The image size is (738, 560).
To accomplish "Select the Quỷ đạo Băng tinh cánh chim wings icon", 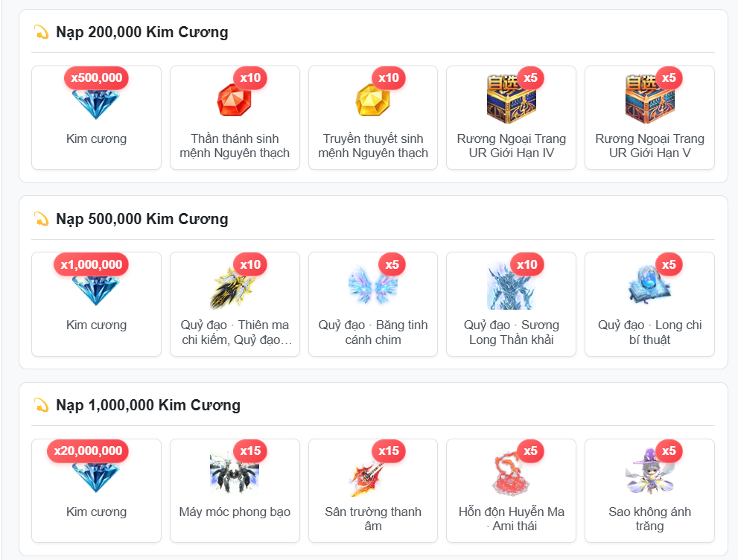I will click(373, 285).
